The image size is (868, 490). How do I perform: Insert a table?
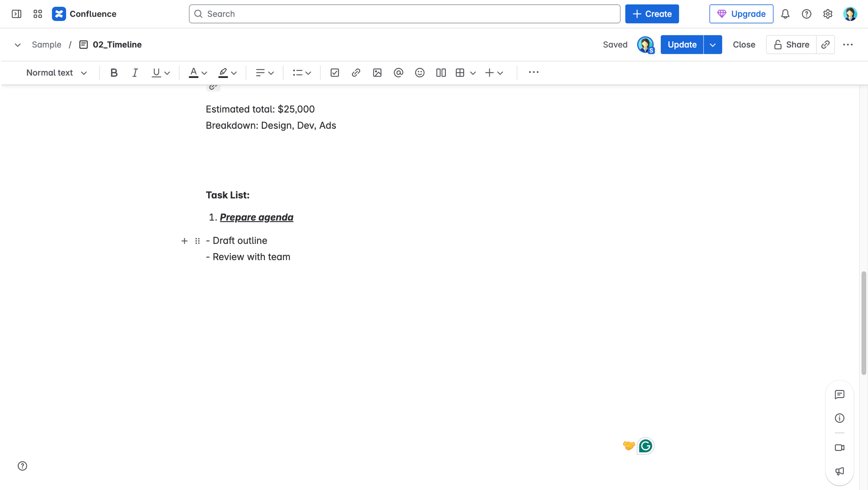pos(460,73)
